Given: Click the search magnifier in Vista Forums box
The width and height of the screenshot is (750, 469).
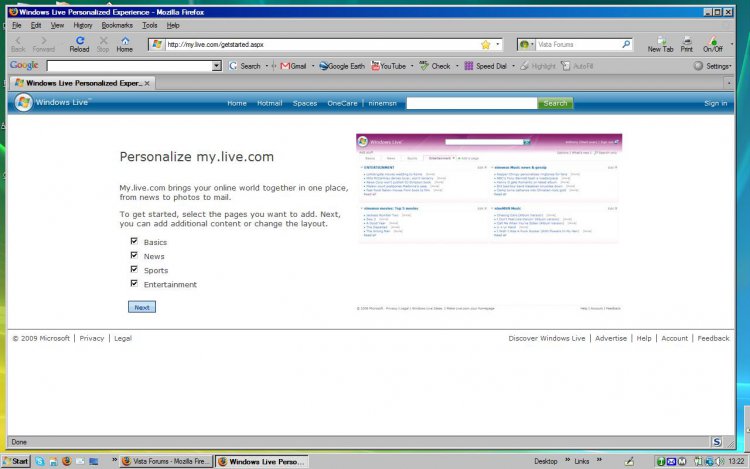Looking at the screenshot, I should [x=626, y=44].
